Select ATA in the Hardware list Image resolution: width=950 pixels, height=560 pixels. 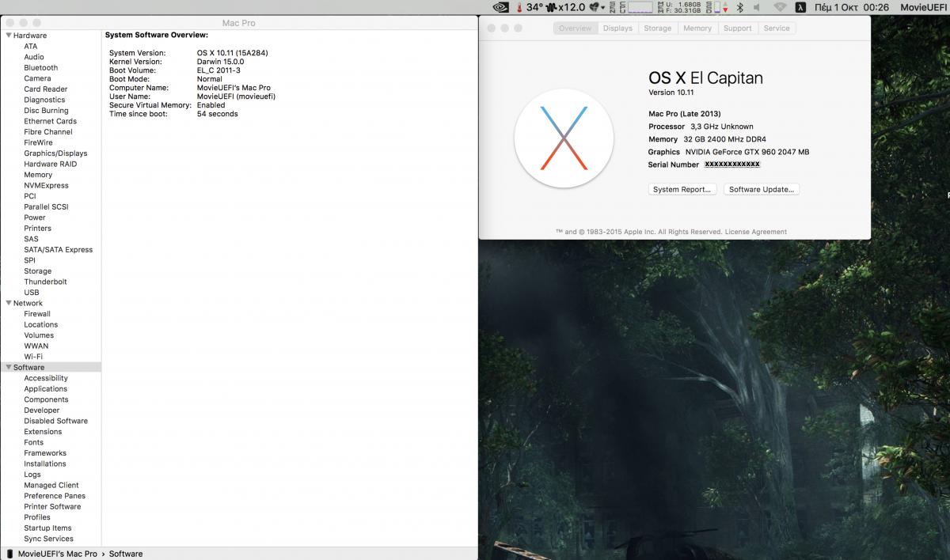(x=30, y=46)
